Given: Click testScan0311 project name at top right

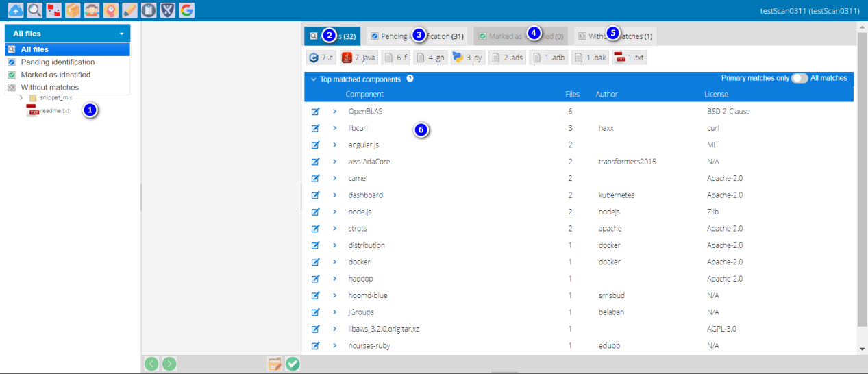Looking at the screenshot, I should point(810,11).
